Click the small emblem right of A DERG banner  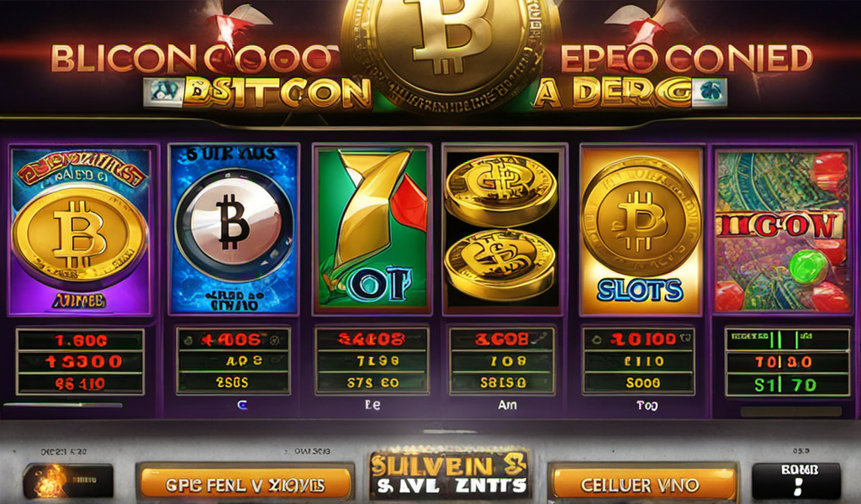pyautogui.click(x=710, y=92)
